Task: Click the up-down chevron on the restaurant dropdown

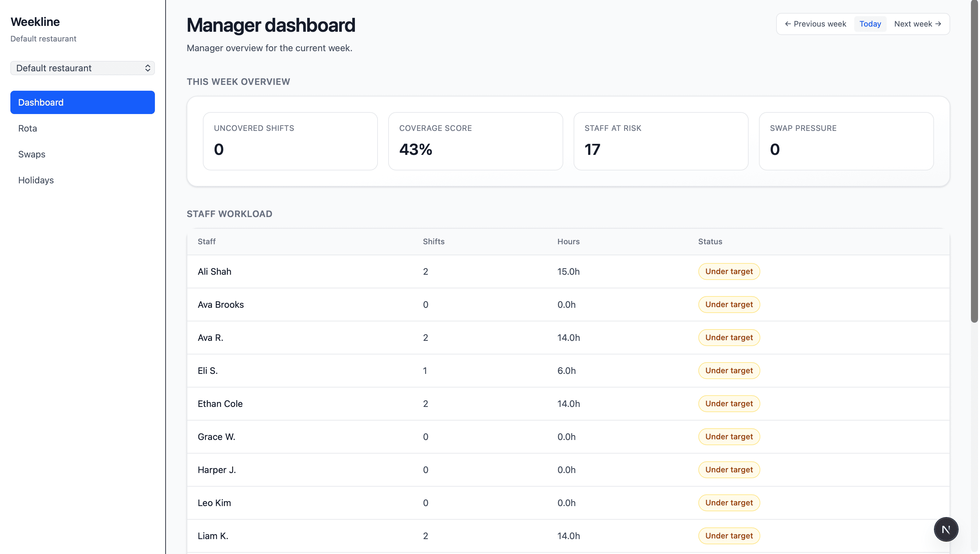Action: pos(148,68)
